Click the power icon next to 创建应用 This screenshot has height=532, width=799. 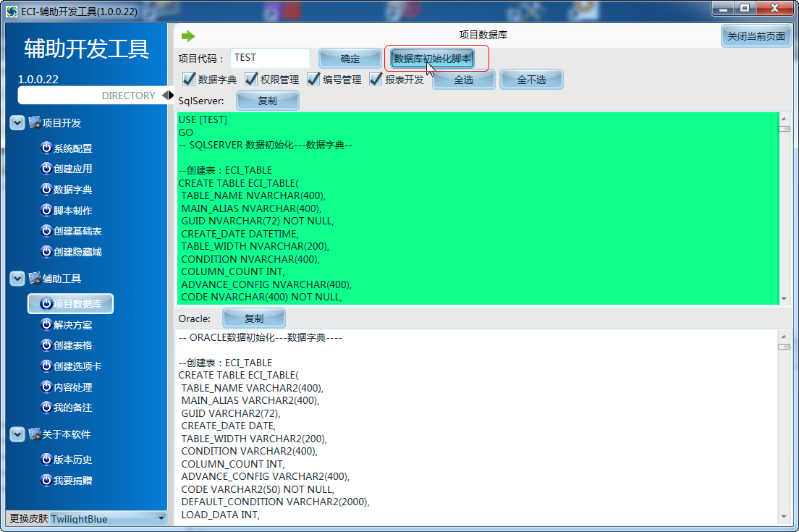tap(46, 168)
